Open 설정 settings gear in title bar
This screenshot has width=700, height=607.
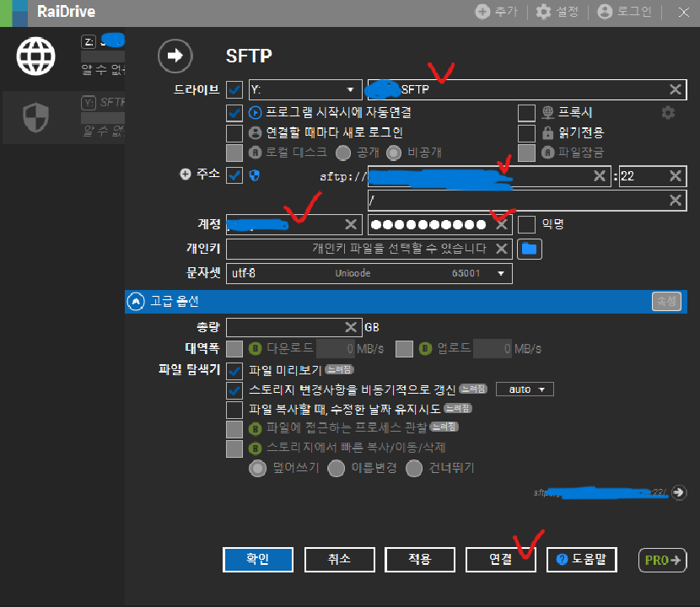click(543, 12)
